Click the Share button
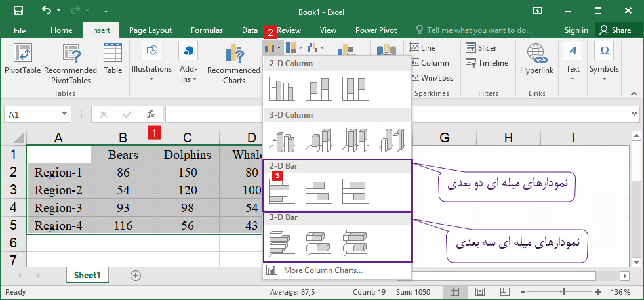The width and height of the screenshot is (644, 300). tap(614, 30)
